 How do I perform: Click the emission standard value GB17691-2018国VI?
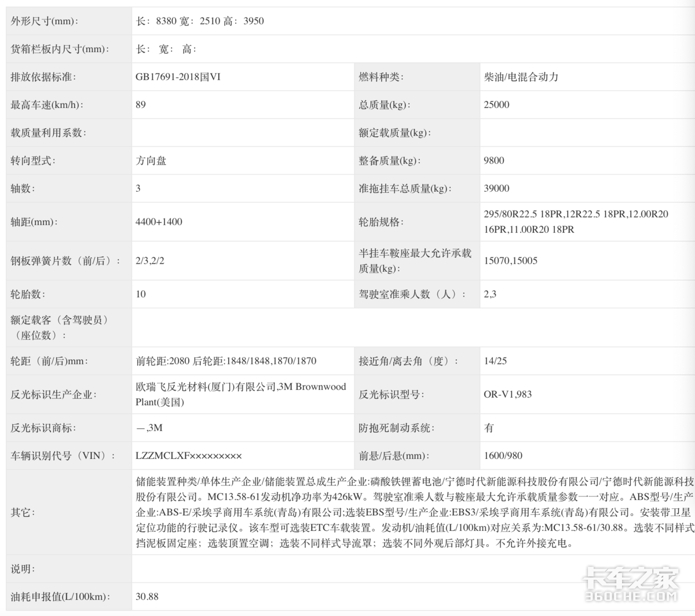pos(178,77)
